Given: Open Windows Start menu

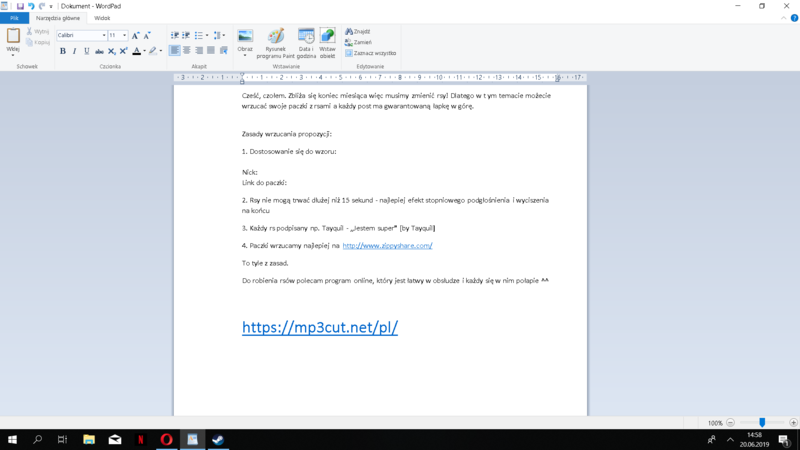Looking at the screenshot, I should coord(12,439).
